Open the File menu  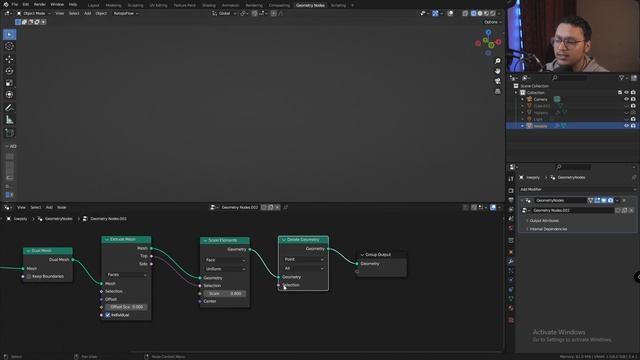tap(15, 4)
